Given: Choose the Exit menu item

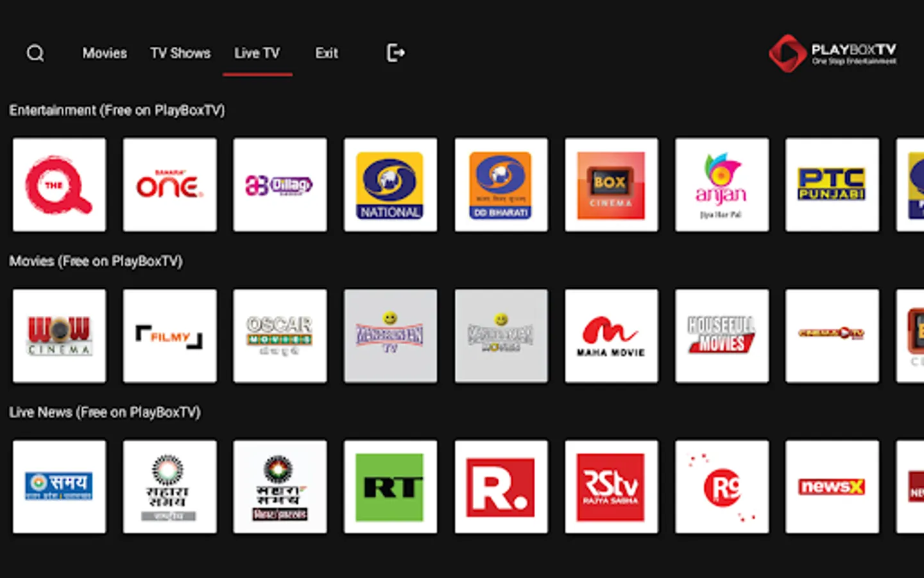Looking at the screenshot, I should [327, 53].
